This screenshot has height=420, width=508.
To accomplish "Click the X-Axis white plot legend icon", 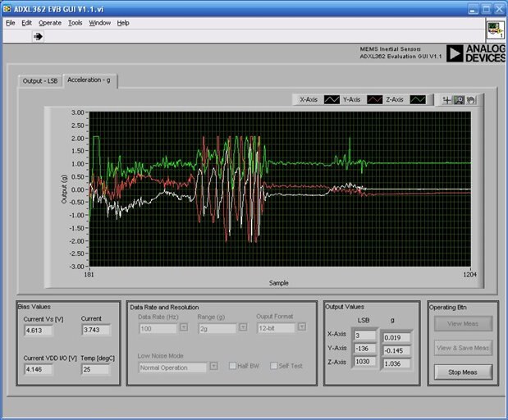I will [x=331, y=99].
